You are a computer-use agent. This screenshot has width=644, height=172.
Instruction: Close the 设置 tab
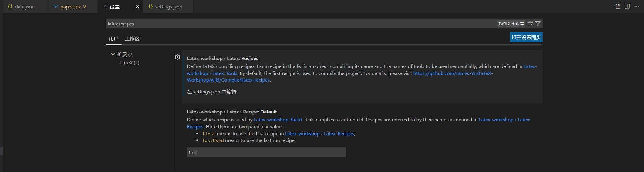(137, 6)
